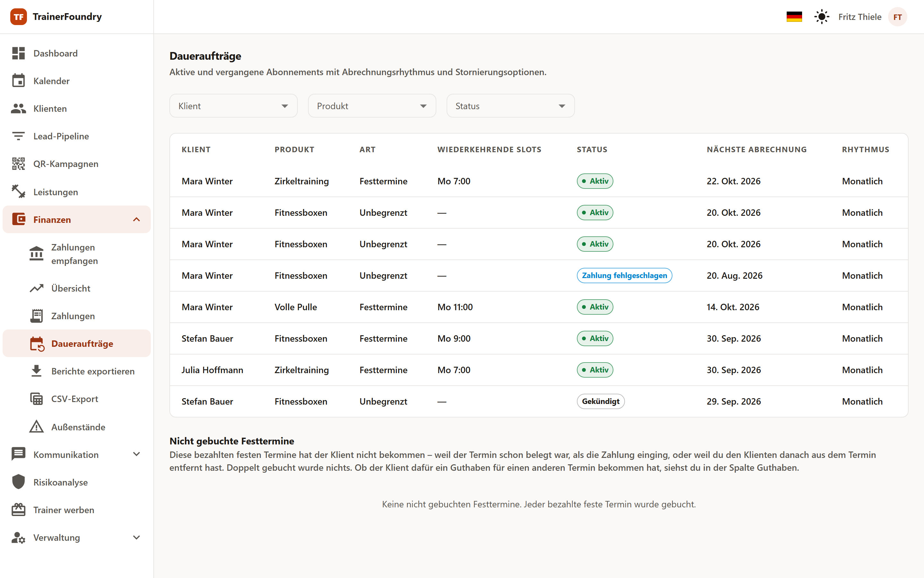924x578 pixels.
Task: Click the Trainer werben gift icon
Action: (18, 510)
